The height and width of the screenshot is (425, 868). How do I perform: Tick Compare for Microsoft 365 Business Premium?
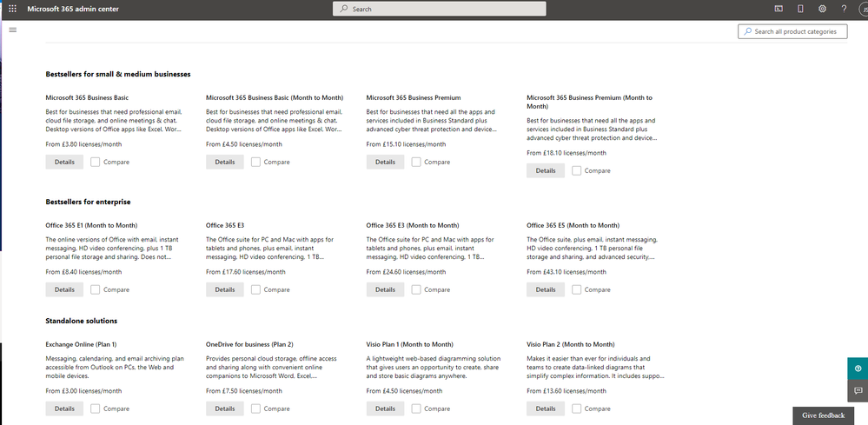pos(416,163)
